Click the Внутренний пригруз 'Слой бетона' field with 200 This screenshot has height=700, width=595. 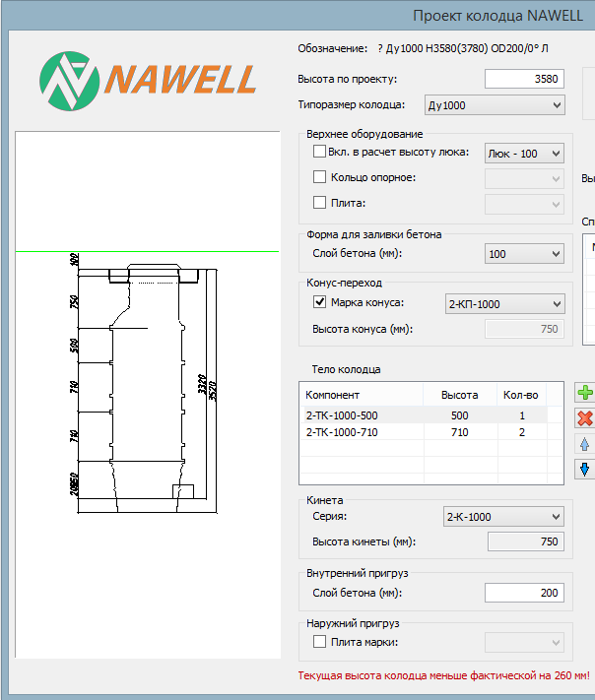[x=524, y=593]
